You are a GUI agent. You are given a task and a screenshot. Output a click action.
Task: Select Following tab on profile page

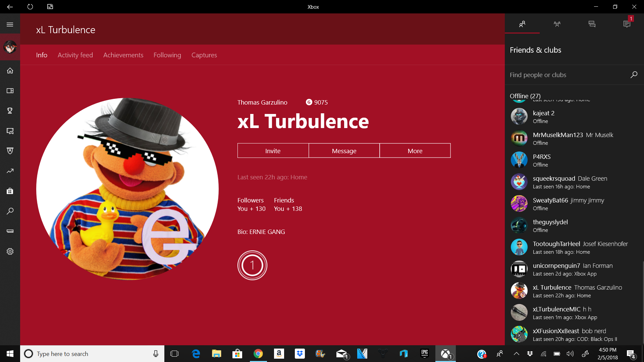(x=167, y=55)
